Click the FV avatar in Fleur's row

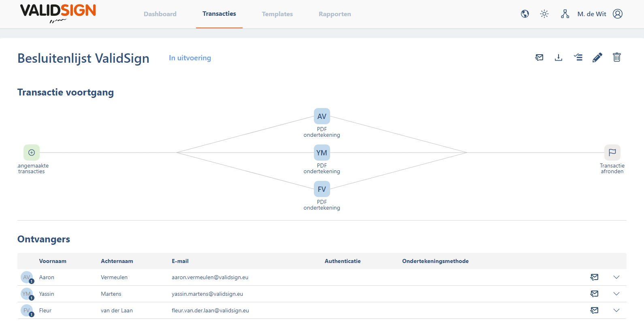(x=27, y=310)
